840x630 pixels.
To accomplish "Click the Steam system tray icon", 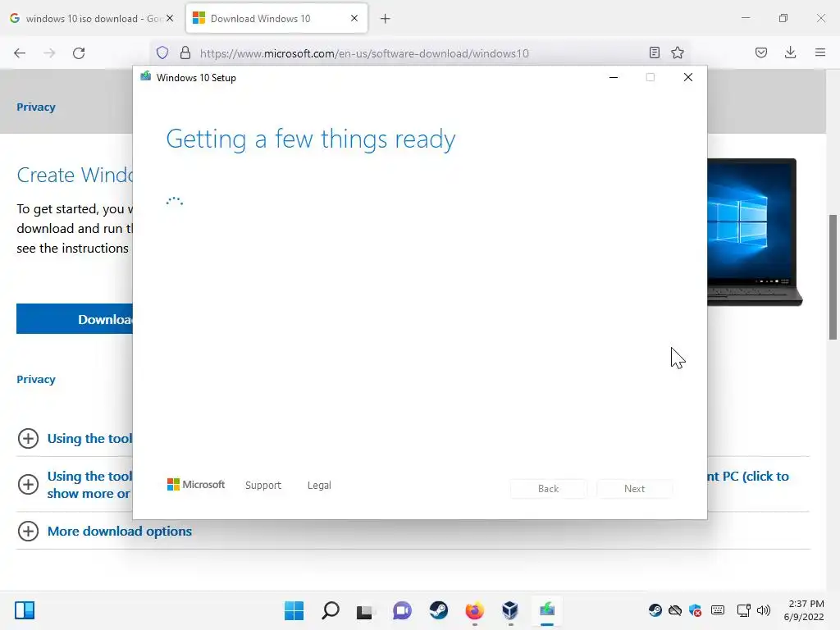I will pyautogui.click(x=655, y=610).
